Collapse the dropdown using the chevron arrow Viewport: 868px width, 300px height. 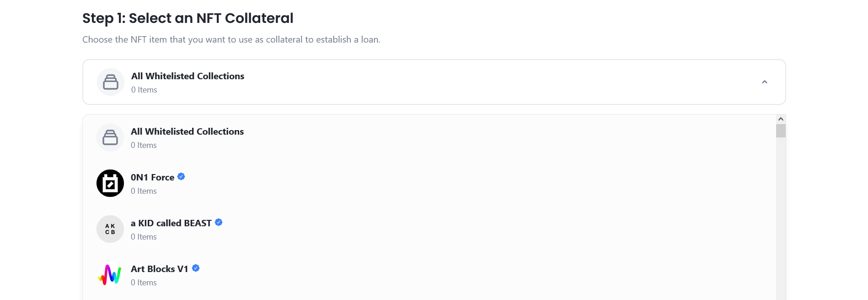click(x=764, y=82)
